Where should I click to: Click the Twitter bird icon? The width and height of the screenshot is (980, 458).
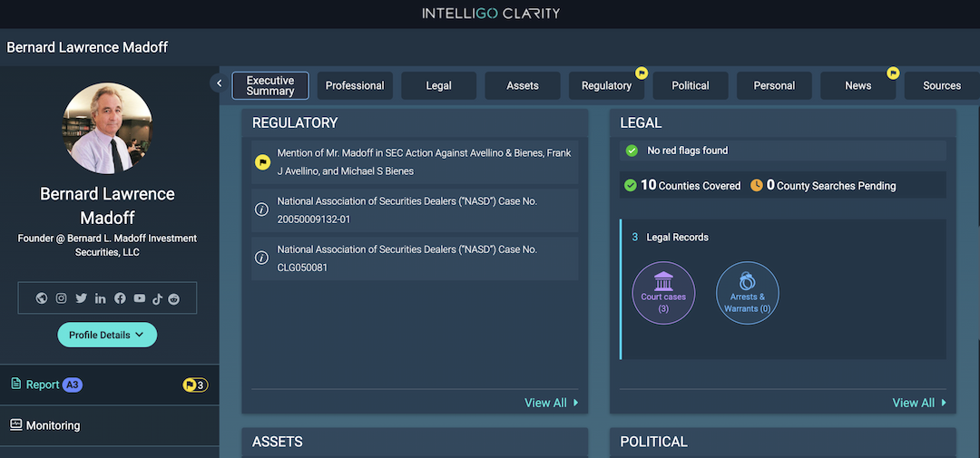click(81, 298)
